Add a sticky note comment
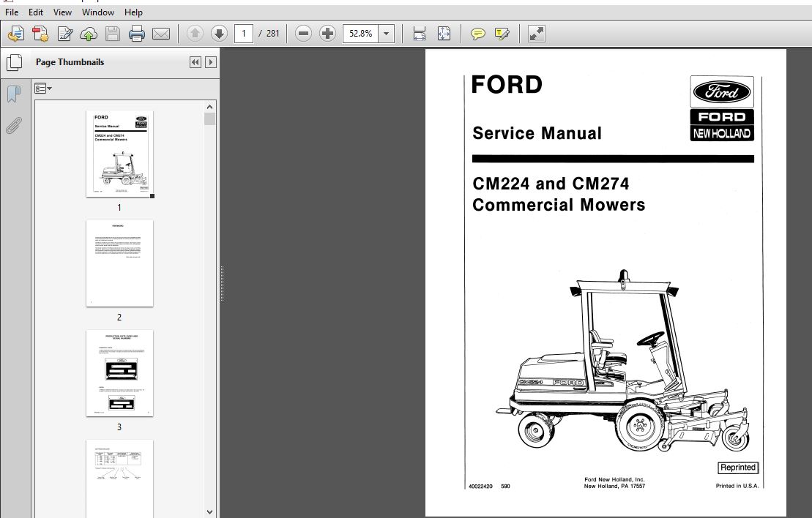Image resolution: width=812 pixels, height=518 pixels. pos(477,34)
